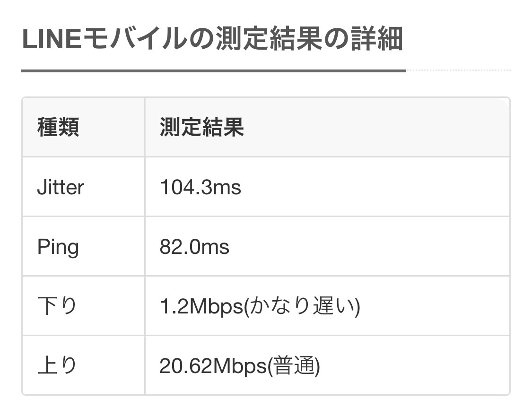This screenshot has width=532, height=417.
Task: Select the 20.62Mbps upload speed value
Action: (213, 366)
